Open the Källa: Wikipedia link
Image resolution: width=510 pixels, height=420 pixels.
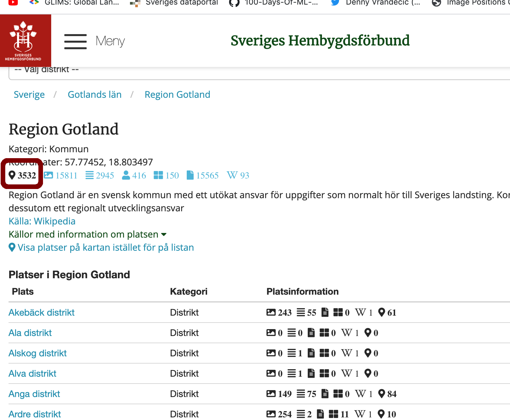[x=42, y=221]
